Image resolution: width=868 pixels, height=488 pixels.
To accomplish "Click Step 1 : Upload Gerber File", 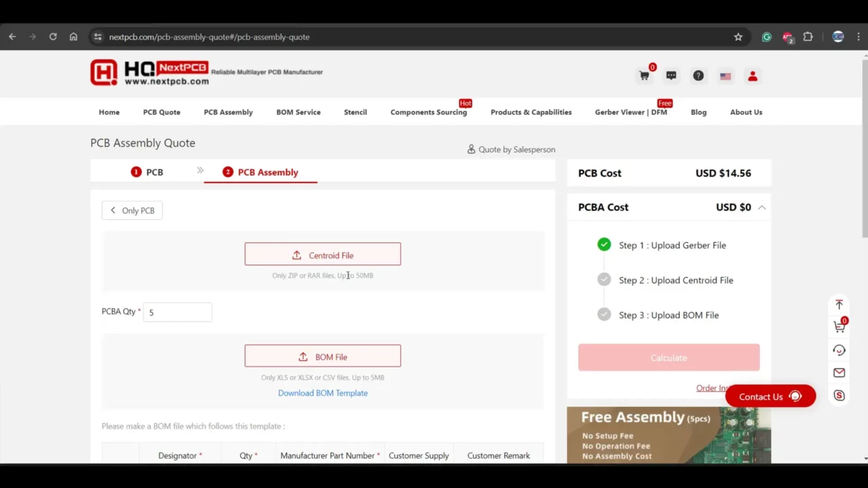I will [x=672, y=245].
